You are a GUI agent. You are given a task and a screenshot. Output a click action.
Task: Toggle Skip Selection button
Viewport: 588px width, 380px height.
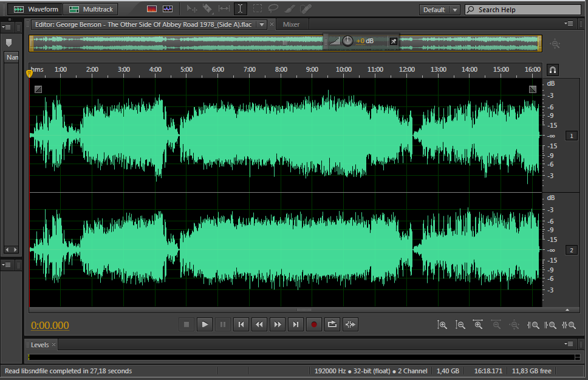350,325
